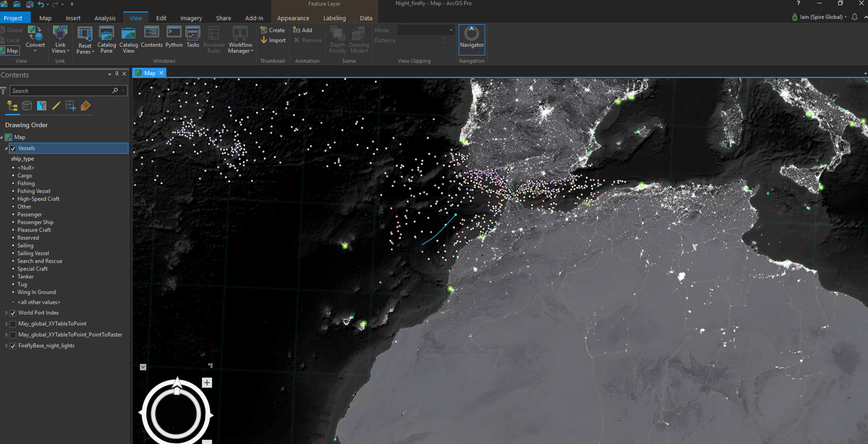868x444 pixels.
Task: Toggle FireflyBase_night_lights layer visibility
Action: pos(13,346)
